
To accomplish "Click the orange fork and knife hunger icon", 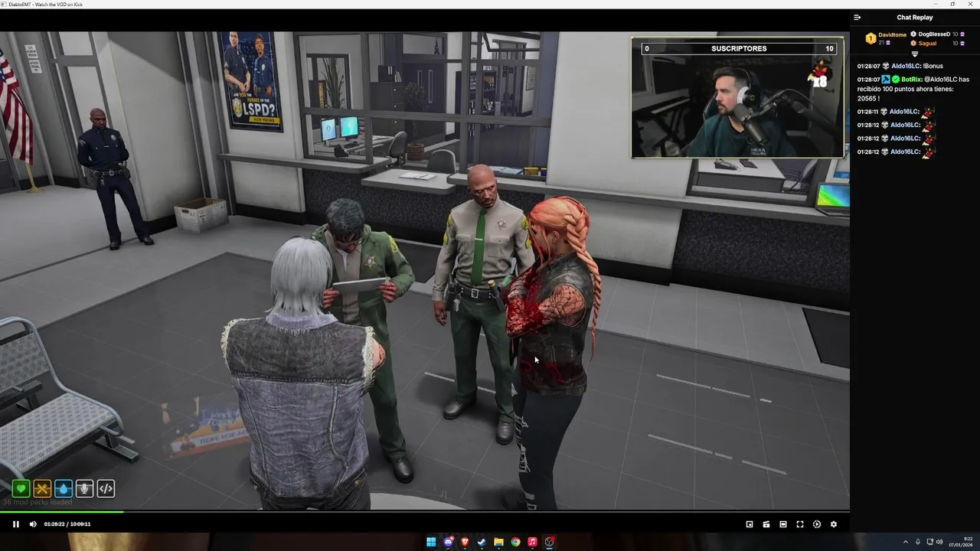I will [x=42, y=488].
